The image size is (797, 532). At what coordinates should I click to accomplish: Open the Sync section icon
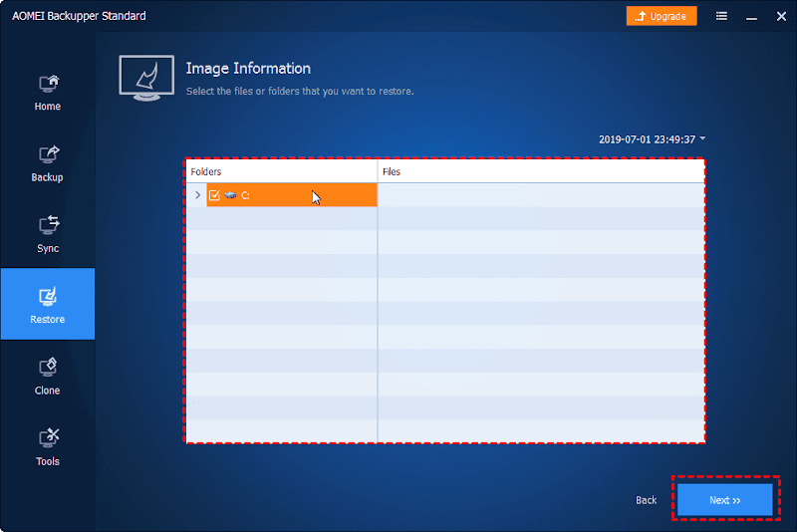click(x=48, y=225)
